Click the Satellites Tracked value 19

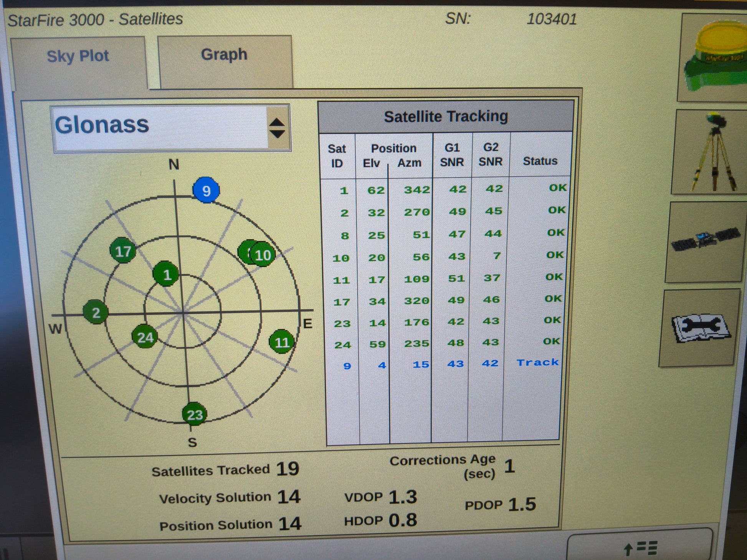[x=288, y=469]
